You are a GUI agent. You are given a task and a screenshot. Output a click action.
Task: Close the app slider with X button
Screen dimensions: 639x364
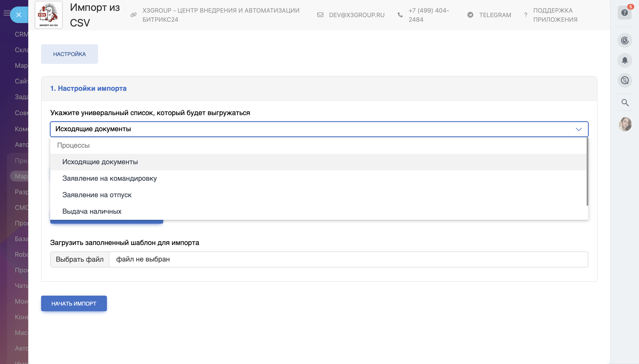pyautogui.click(x=18, y=15)
